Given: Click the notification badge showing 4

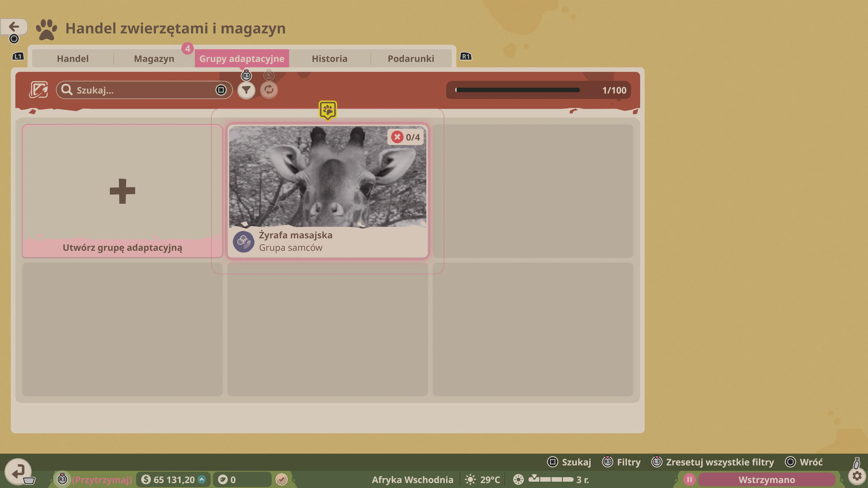Looking at the screenshot, I should point(187,49).
